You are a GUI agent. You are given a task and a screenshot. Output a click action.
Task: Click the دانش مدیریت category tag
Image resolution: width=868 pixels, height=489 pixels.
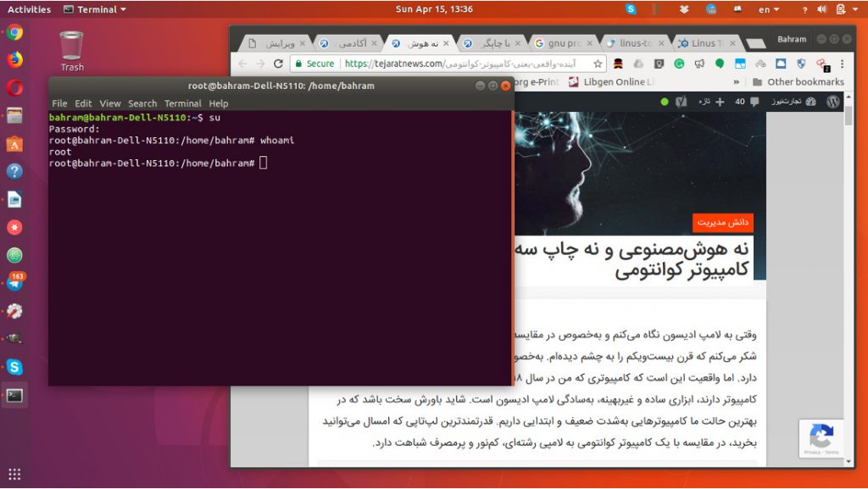(722, 222)
